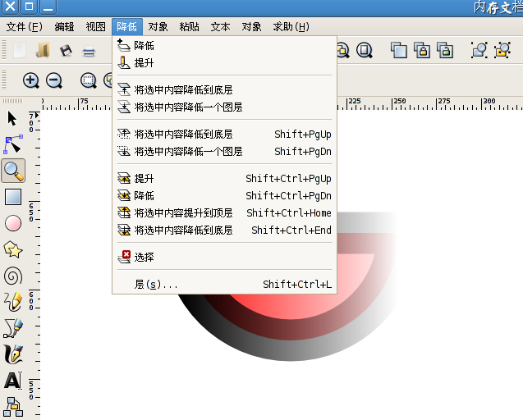Select the Rectangle tool

click(13, 197)
